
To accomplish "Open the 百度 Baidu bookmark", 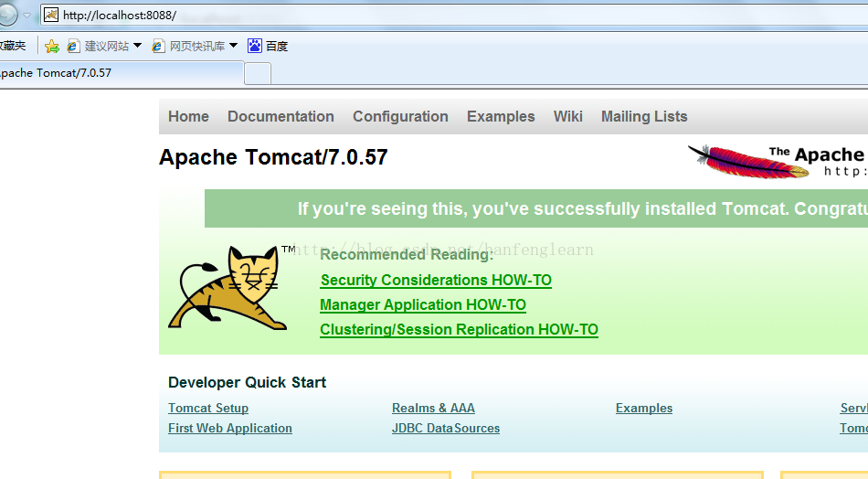I will coord(268,46).
